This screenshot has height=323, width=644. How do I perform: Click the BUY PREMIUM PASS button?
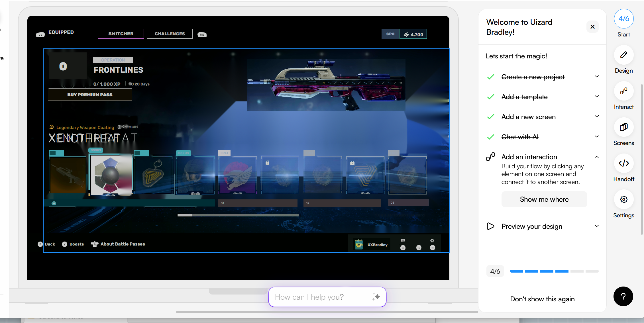90,95
